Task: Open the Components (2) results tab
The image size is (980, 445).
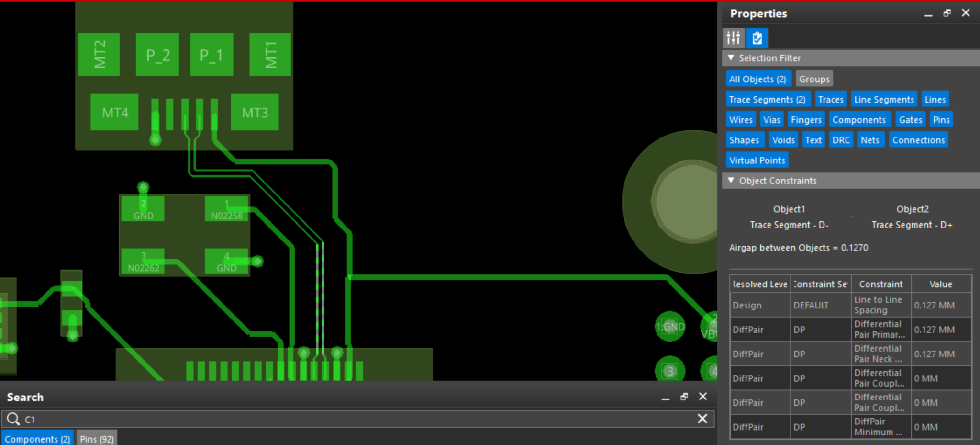Action: tap(37, 438)
